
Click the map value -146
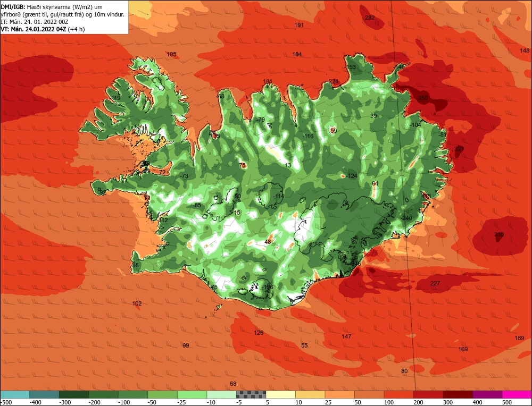tap(399, 67)
